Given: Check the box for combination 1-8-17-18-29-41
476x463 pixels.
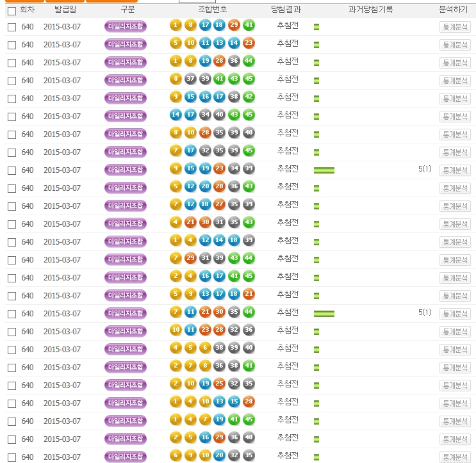Looking at the screenshot, I should point(12,27).
